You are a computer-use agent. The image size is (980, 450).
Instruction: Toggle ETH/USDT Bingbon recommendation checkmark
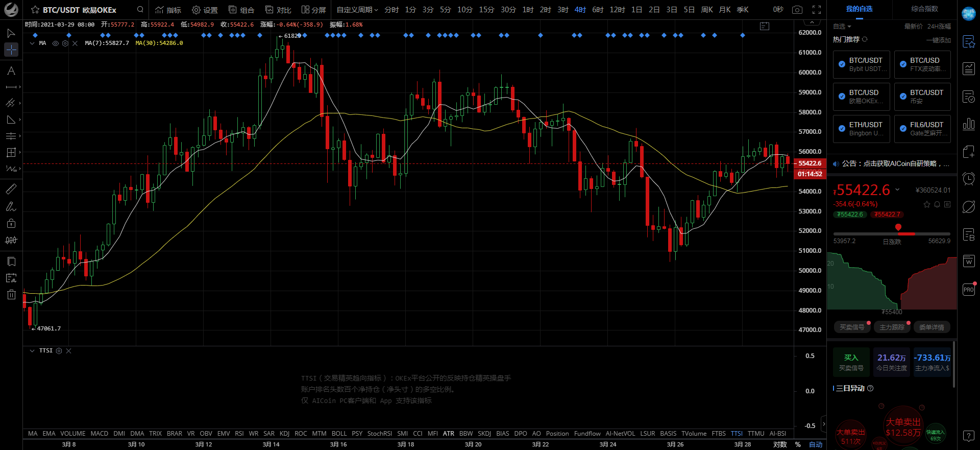[842, 129]
